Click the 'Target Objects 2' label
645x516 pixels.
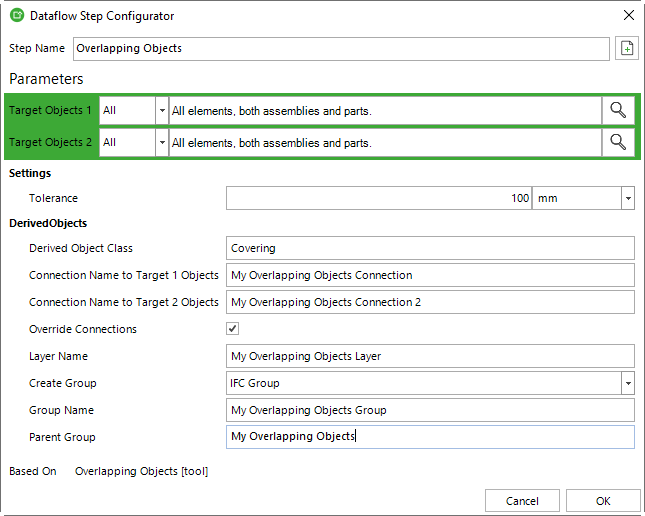click(50, 142)
